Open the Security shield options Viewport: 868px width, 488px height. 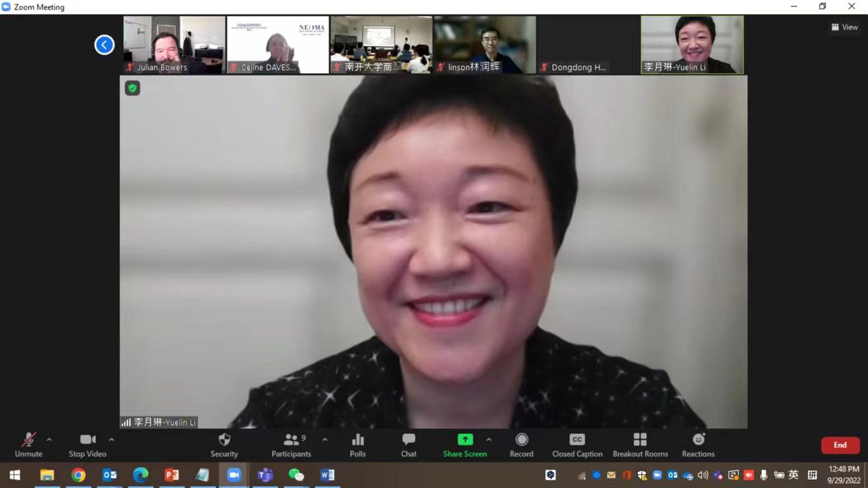224,445
